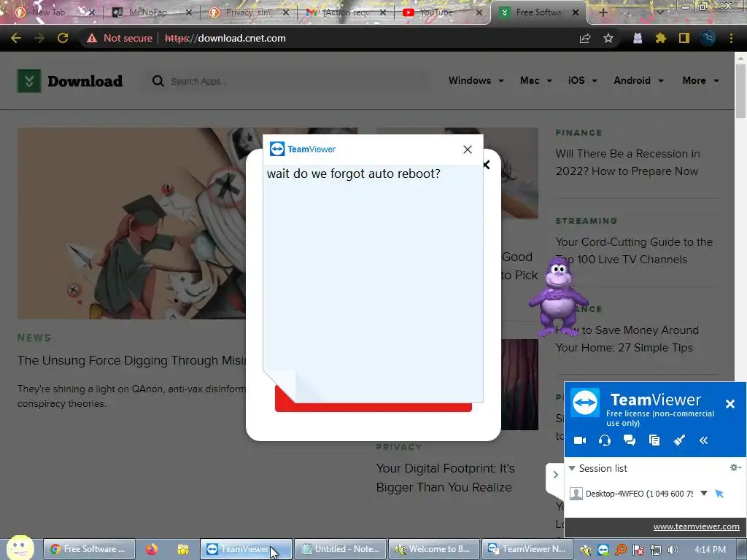
Task: Open Chrome three-dot menu
Action: click(x=731, y=38)
